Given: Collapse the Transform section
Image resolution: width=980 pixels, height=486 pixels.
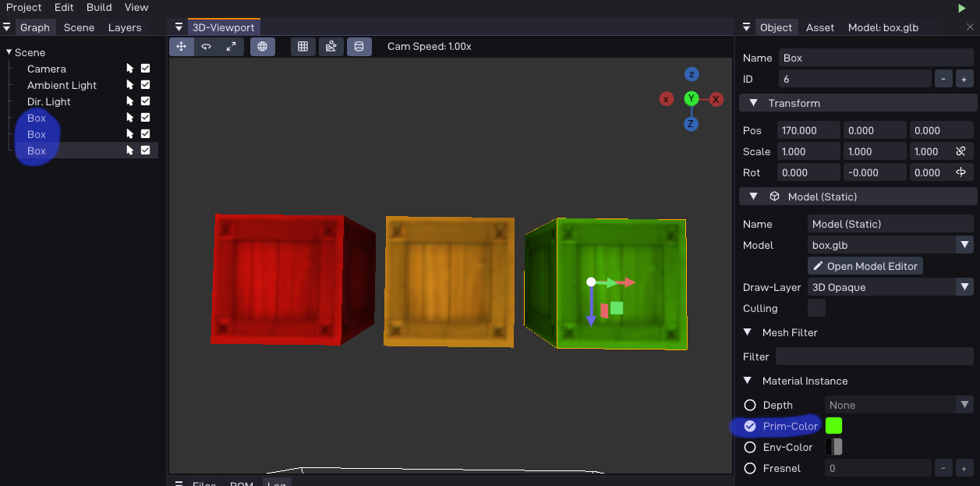Looking at the screenshot, I should 753,103.
